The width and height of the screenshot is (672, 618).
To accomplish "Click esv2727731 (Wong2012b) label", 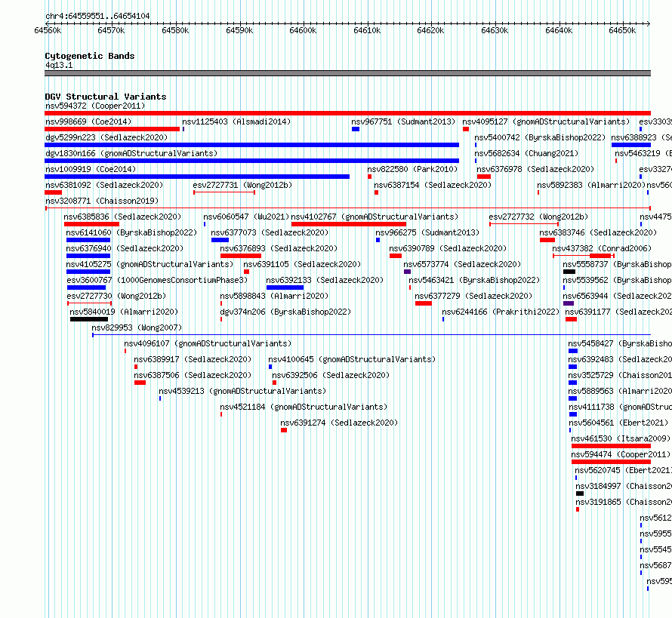I will coord(242,185).
